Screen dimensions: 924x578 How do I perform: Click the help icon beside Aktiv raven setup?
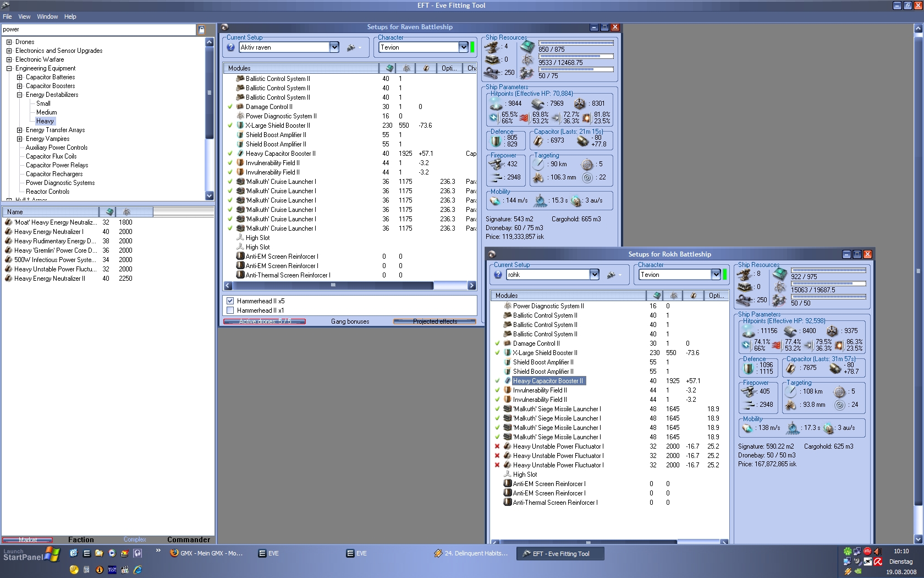(x=230, y=47)
